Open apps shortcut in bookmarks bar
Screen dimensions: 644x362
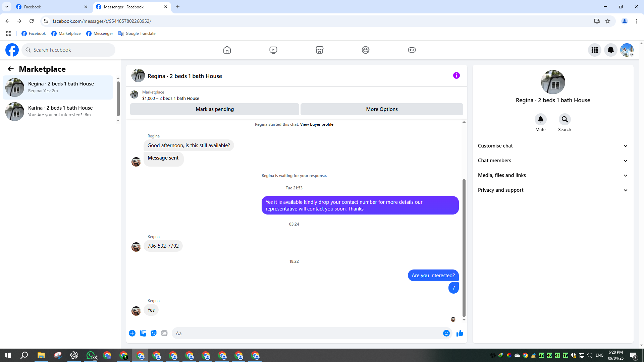pyautogui.click(x=9, y=34)
